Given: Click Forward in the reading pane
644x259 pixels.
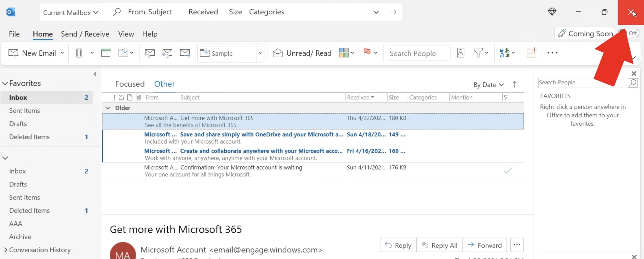Looking at the screenshot, I should [x=484, y=245].
